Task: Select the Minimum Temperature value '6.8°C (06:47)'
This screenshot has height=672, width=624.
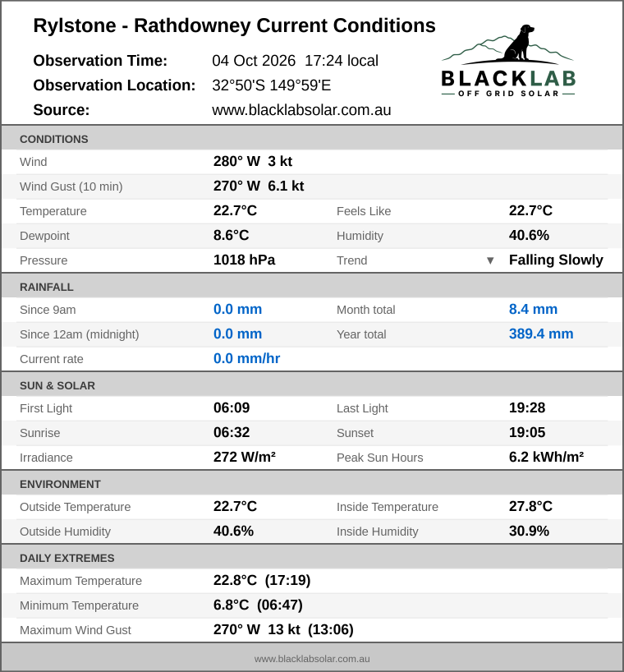Action: click(259, 605)
